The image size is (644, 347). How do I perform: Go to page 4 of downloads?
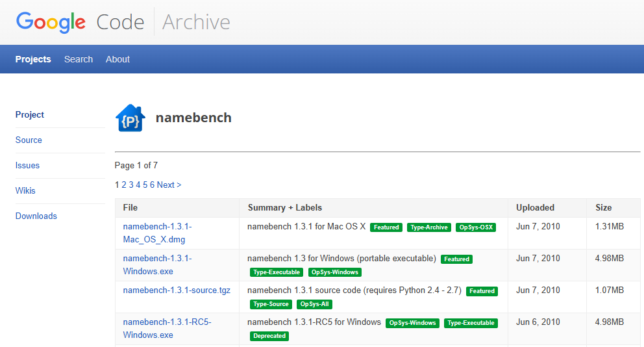[138, 185]
